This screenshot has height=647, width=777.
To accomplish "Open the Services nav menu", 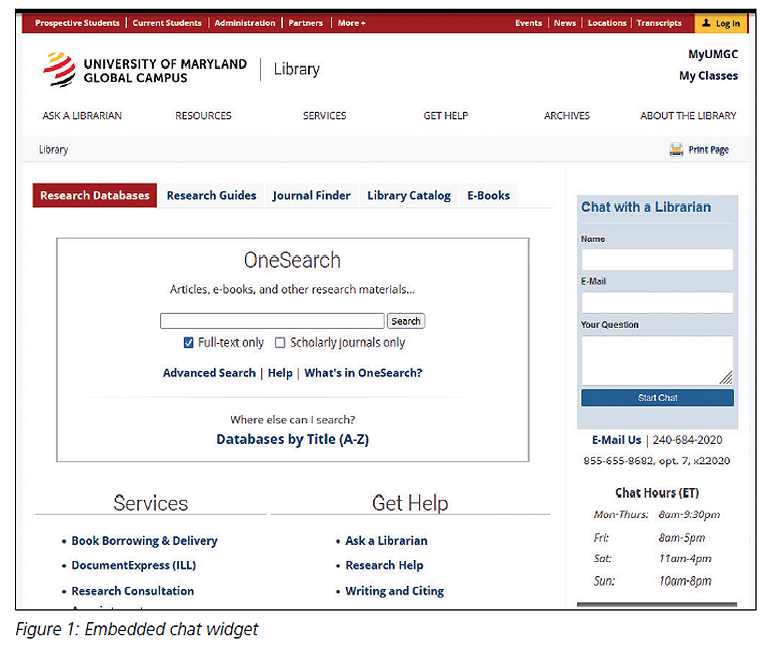I will coord(325,115).
